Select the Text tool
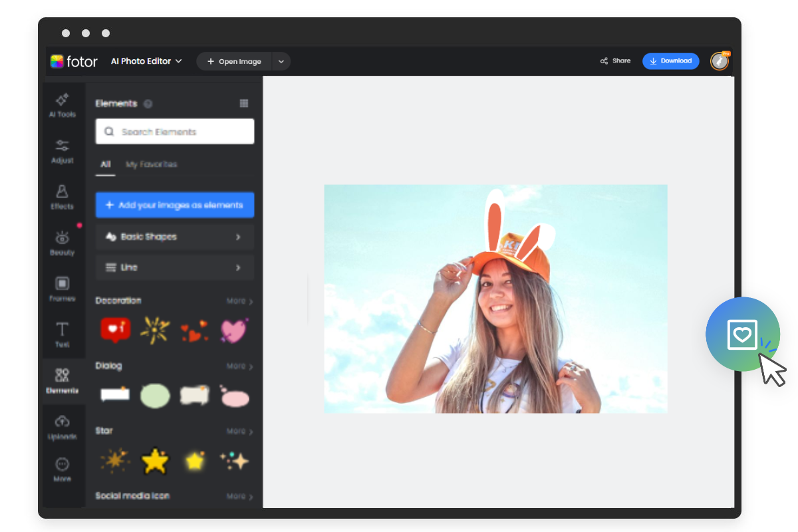The height and width of the screenshot is (532, 798). [x=63, y=334]
